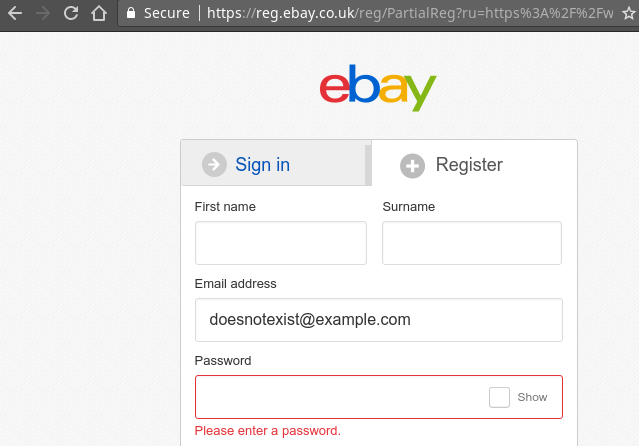Bookmark this page with the star icon
The width and height of the screenshot is (639, 446).
coord(629,13)
